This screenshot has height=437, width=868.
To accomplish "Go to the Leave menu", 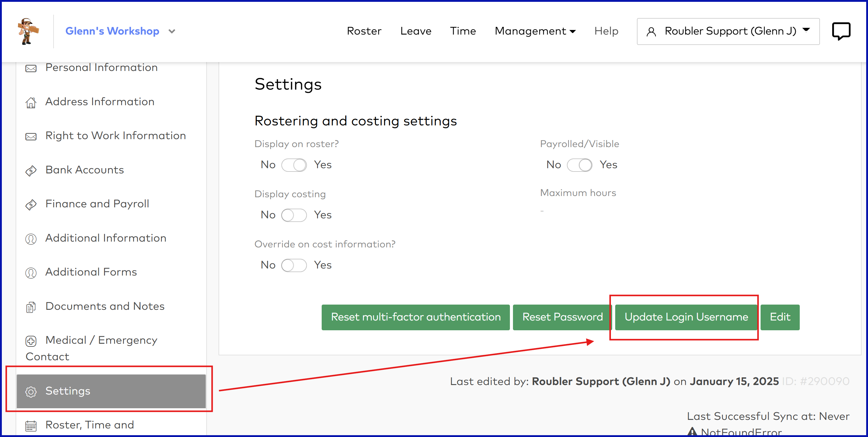I will [415, 31].
